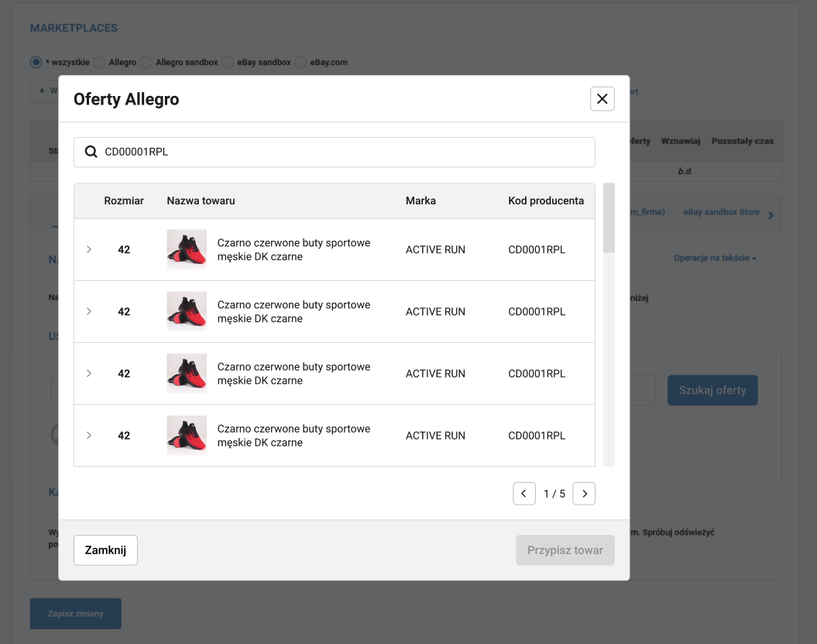Screen dimensions: 817x644
Task: Click second row shoe thumbnail
Action: point(187,311)
